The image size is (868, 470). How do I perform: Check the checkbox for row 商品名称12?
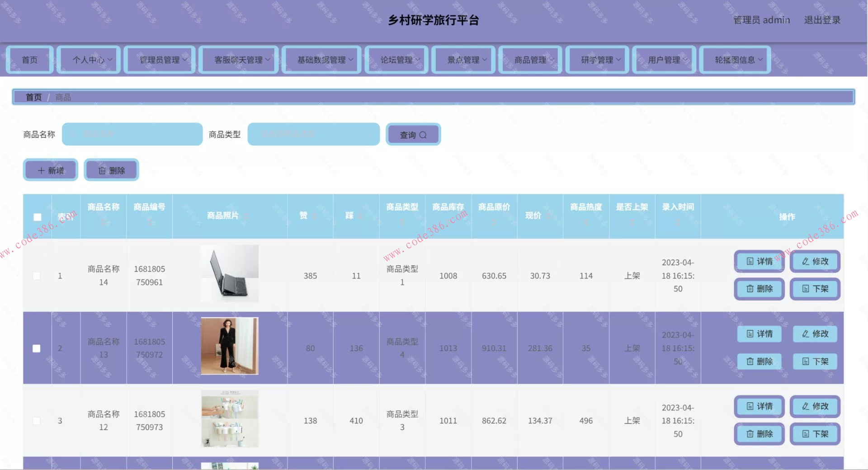click(x=37, y=421)
